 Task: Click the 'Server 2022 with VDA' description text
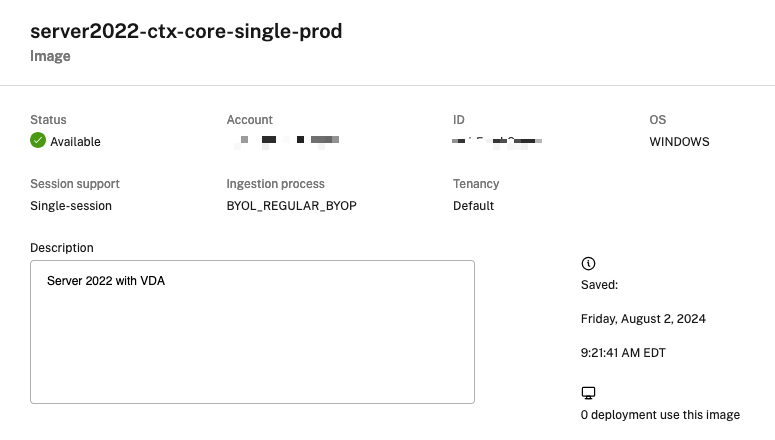click(106, 281)
